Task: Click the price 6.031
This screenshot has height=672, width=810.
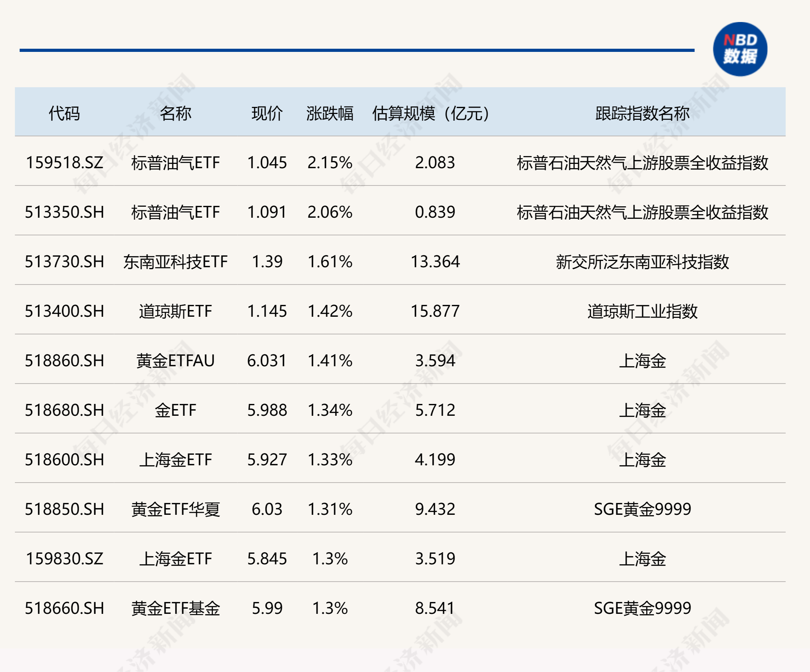Action: coord(267,361)
